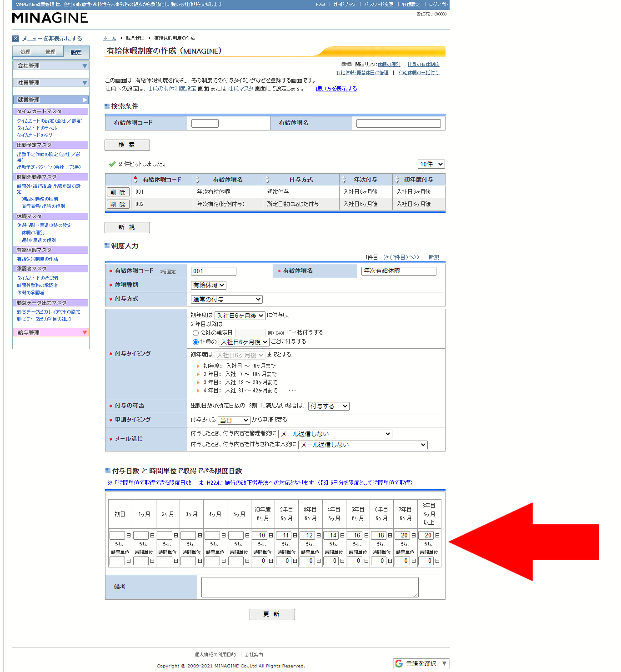Expand 会社管理 menu section
621x672 pixels.
tap(50, 66)
